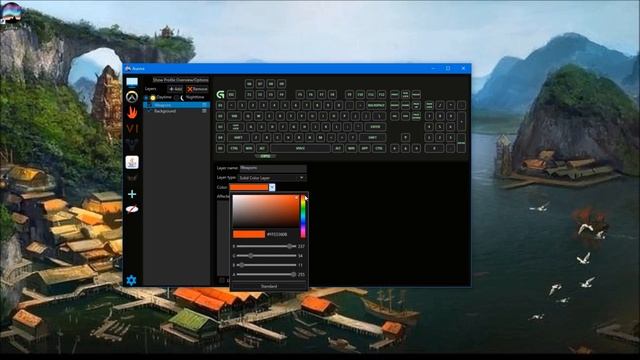The width and height of the screenshot is (640, 360).
Task: Click the Standard button in color picker
Action: [269, 286]
